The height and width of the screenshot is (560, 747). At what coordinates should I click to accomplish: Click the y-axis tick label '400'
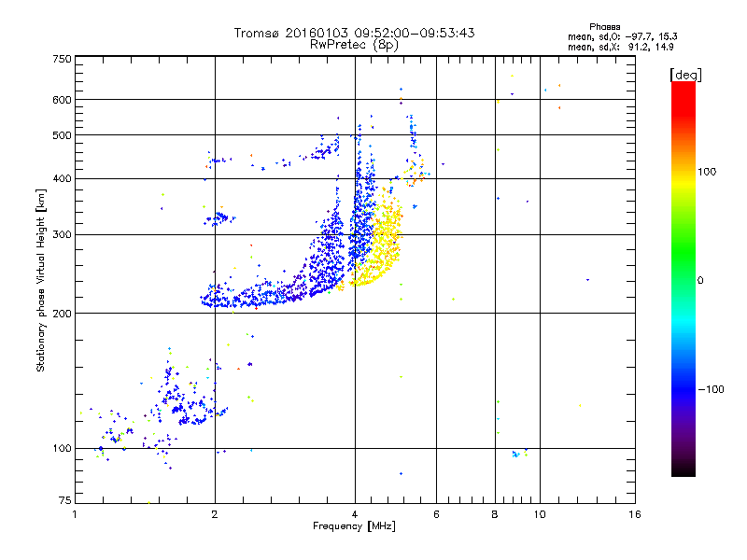(62, 179)
